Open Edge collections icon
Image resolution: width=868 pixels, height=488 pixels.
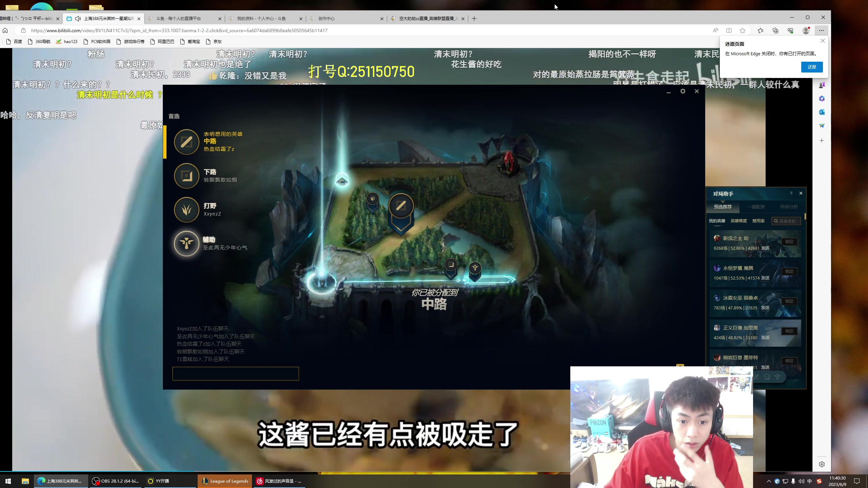point(775,30)
